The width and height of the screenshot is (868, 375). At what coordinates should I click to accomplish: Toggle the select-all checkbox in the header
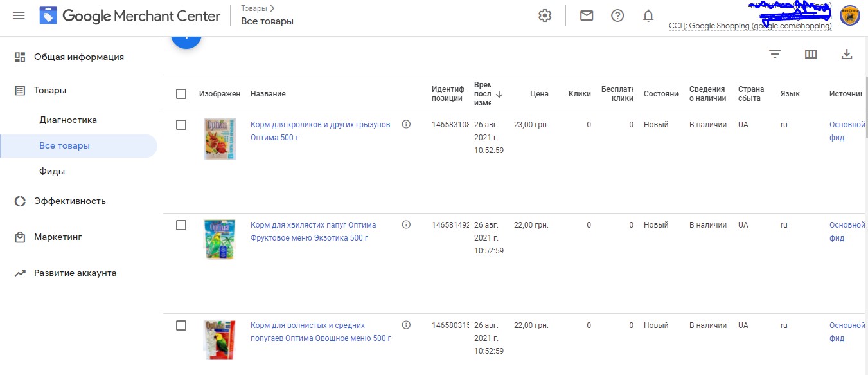181,94
